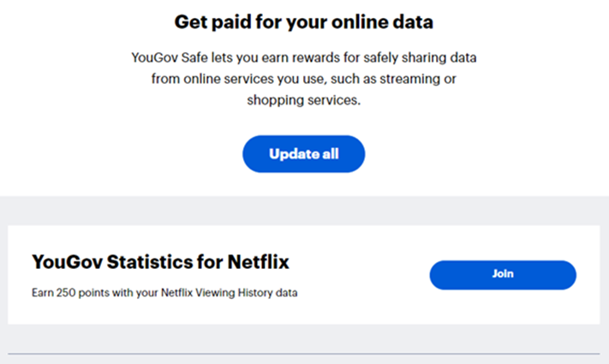Click the line 'from online services you use'
The image size is (609, 364).
click(x=304, y=79)
